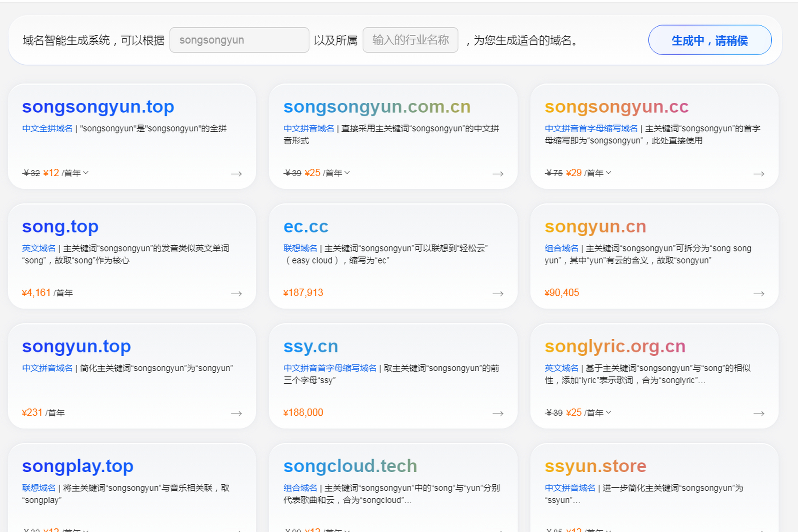Open the songsongyun.cc domain link
Viewport: 798px width, 532px height.
tap(616, 107)
